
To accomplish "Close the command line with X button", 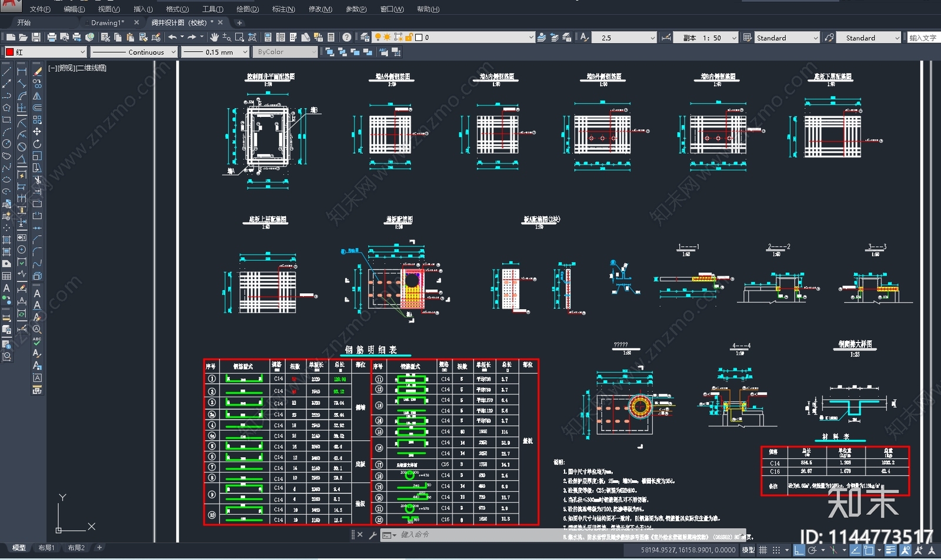I will [360, 535].
